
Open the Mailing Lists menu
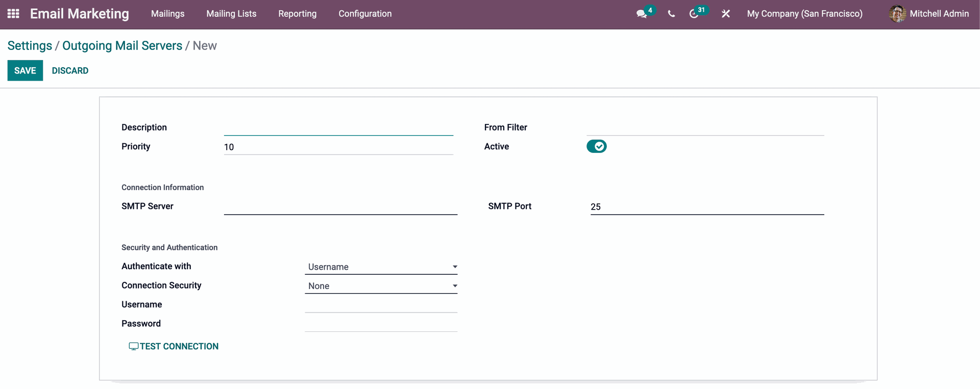[231, 14]
